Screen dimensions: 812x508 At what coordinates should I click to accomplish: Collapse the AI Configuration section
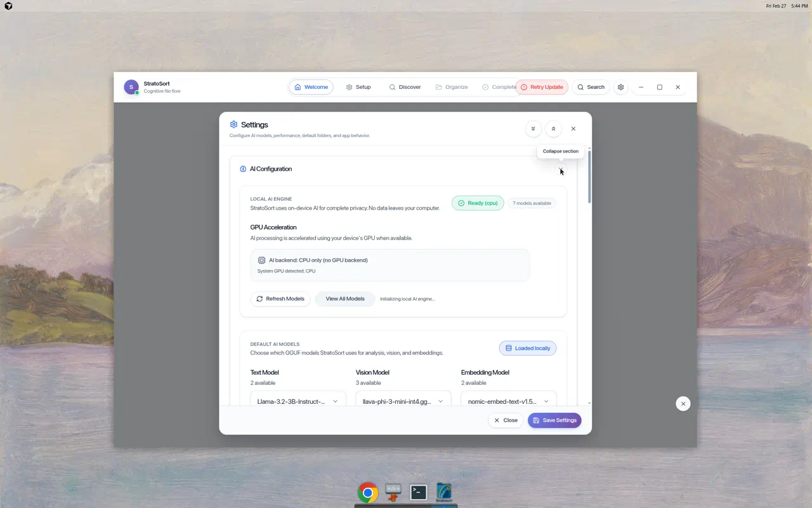560,169
